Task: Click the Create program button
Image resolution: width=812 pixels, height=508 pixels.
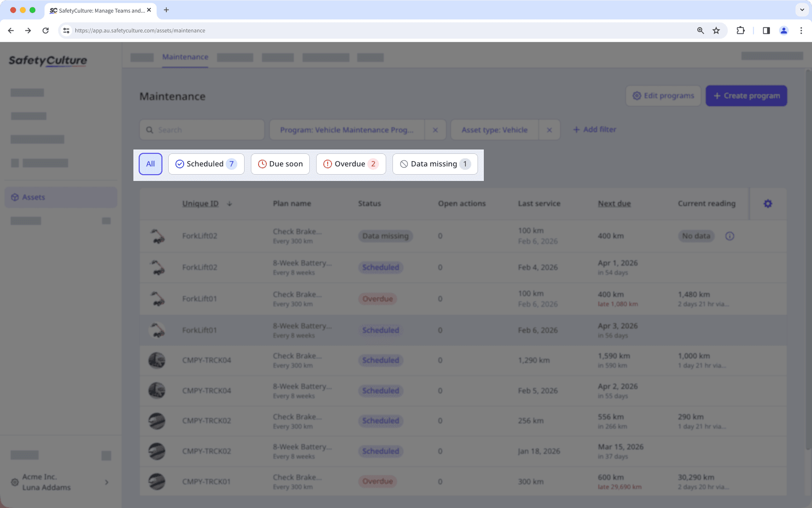Action: pos(746,95)
